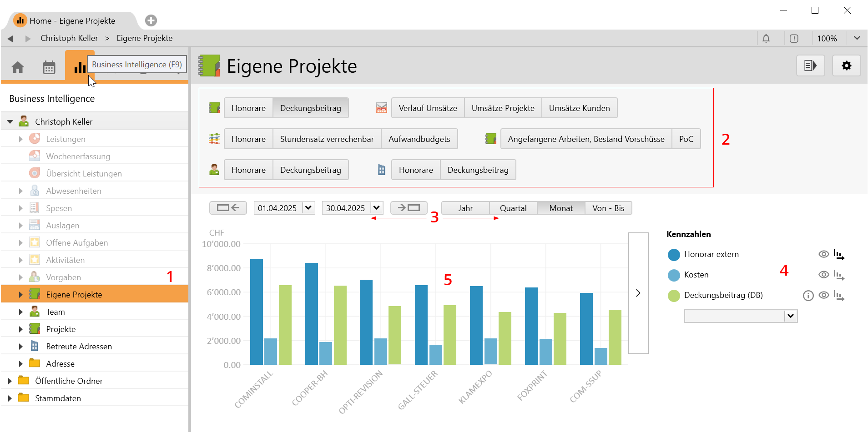This screenshot has width=868, height=433.
Task: Click the Stundensatz verrechenbar button
Action: click(x=327, y=139)
